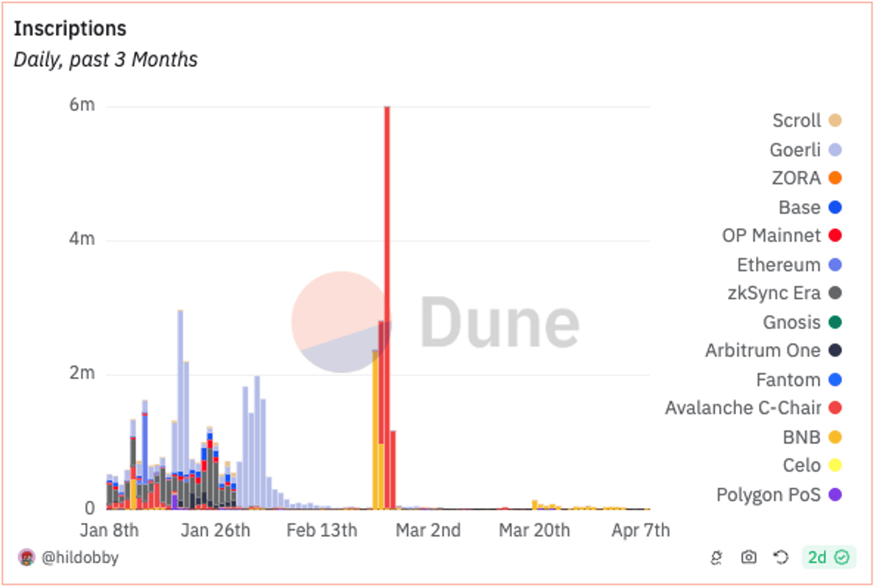
Task: Click the Feb 13th axis label
Action: tap(322, 530)
